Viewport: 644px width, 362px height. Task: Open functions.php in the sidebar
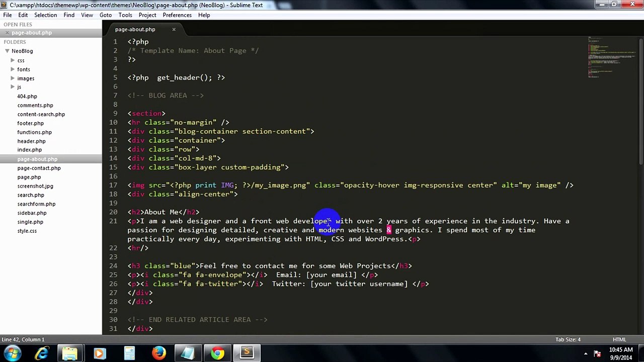click(35, 132)
